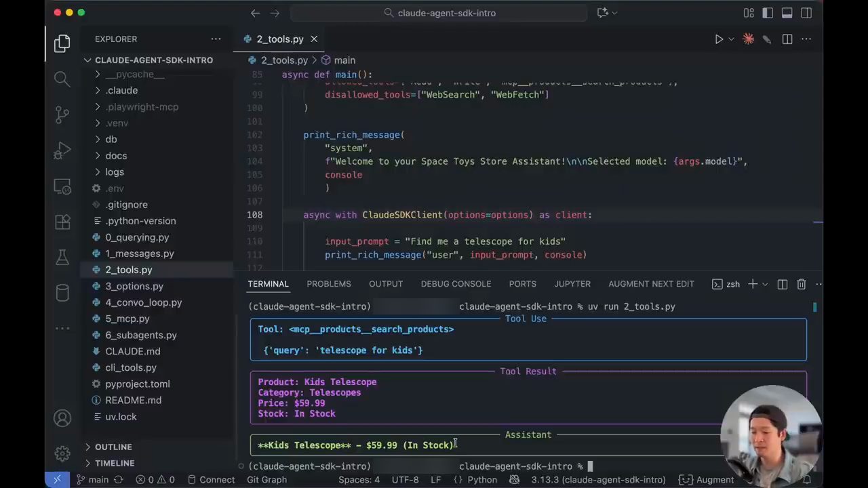Toggle the primary side bar visibility

coord(768,13)
